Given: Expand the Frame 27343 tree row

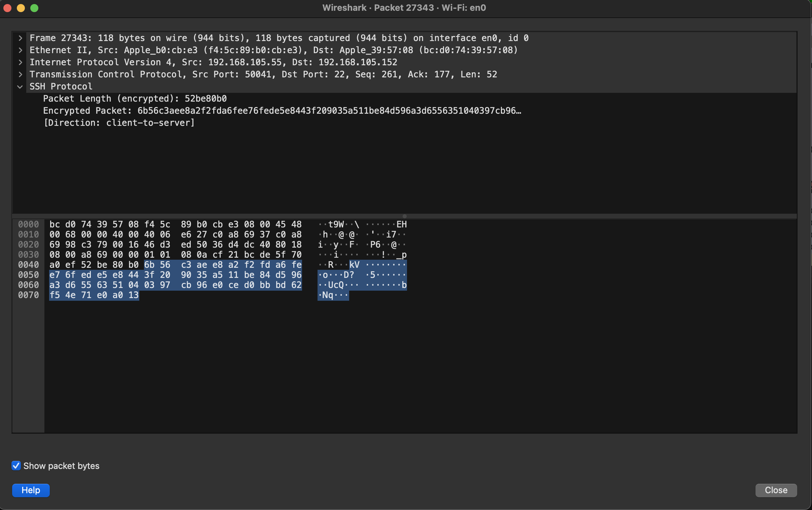Looking at the screenshot, I should (20, 38).
